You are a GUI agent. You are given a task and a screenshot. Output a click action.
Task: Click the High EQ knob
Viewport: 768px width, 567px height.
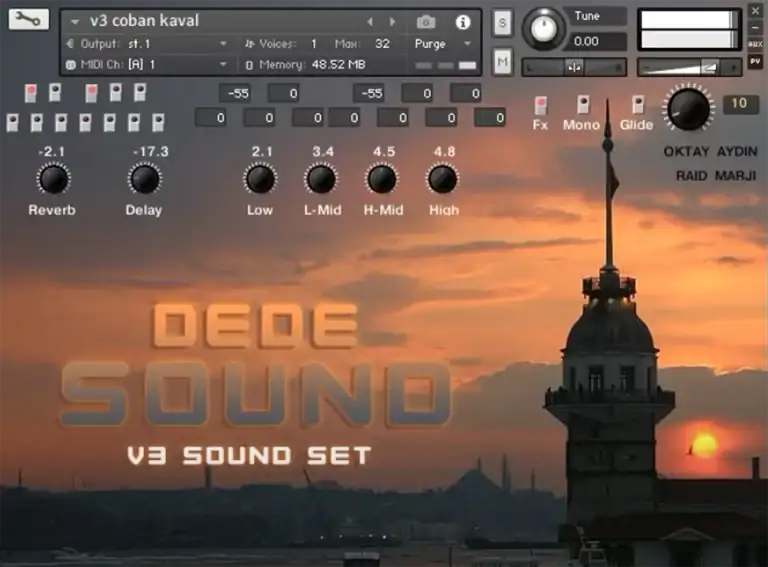pyautogui.click(x=442, y=179)
